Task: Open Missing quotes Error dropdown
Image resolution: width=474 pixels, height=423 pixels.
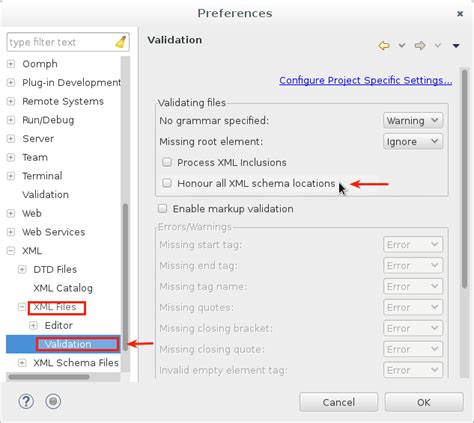Action: (x=413, y=307)
